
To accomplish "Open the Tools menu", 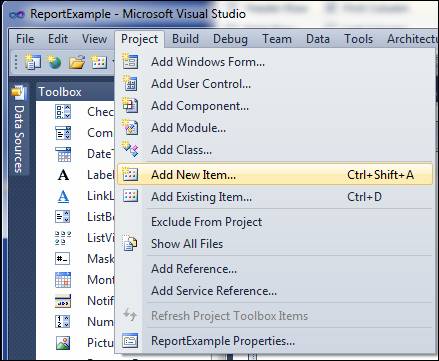I will pos(358,39).
